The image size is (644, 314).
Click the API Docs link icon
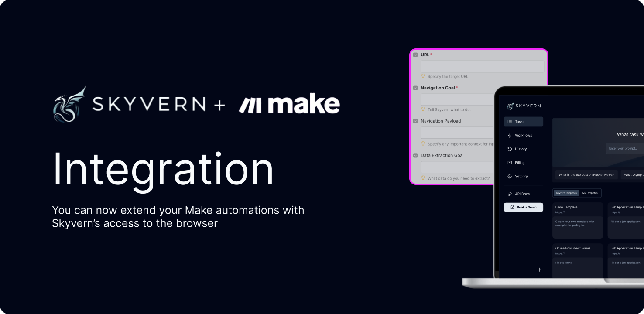(x=510, y=194)
